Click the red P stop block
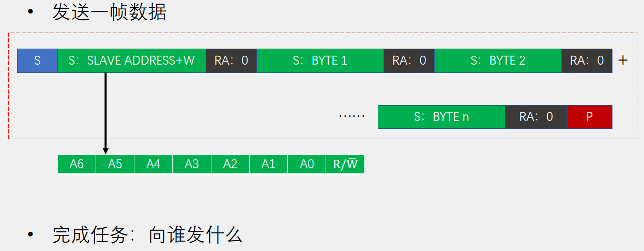644x251 pixels. pyautogui.click(x=590, y=117)
